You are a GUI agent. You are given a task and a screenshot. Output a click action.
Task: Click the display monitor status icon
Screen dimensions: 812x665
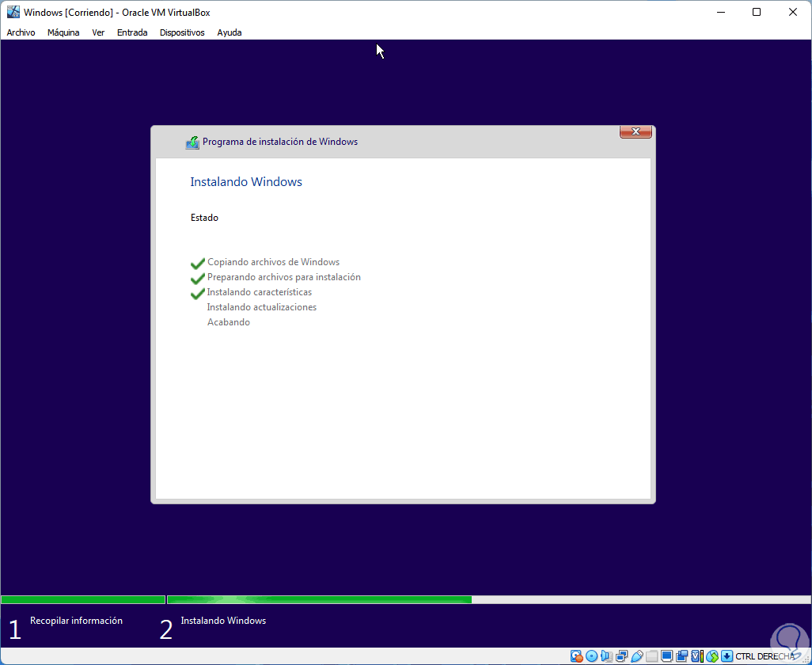[666, 656]
